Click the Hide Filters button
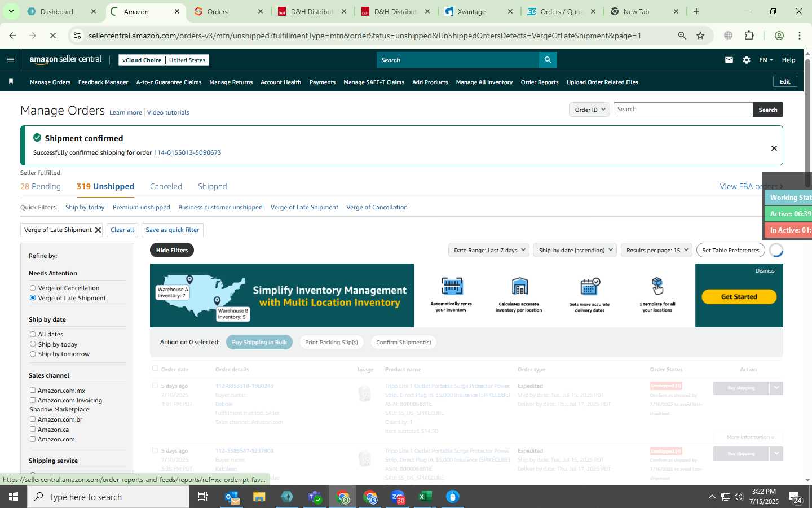This screenshot has height=508, width=812. pos(172,250)
